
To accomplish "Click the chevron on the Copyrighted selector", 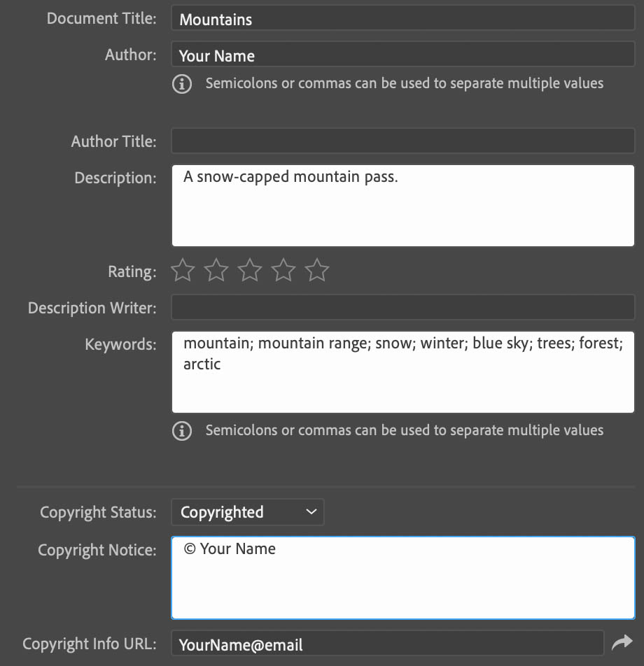I will pos(311,511).
